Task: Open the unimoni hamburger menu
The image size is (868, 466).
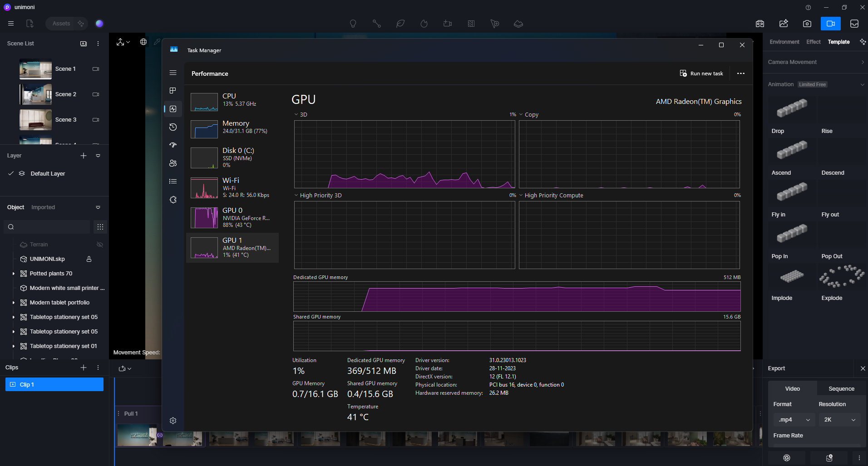Action: point(11,24)
